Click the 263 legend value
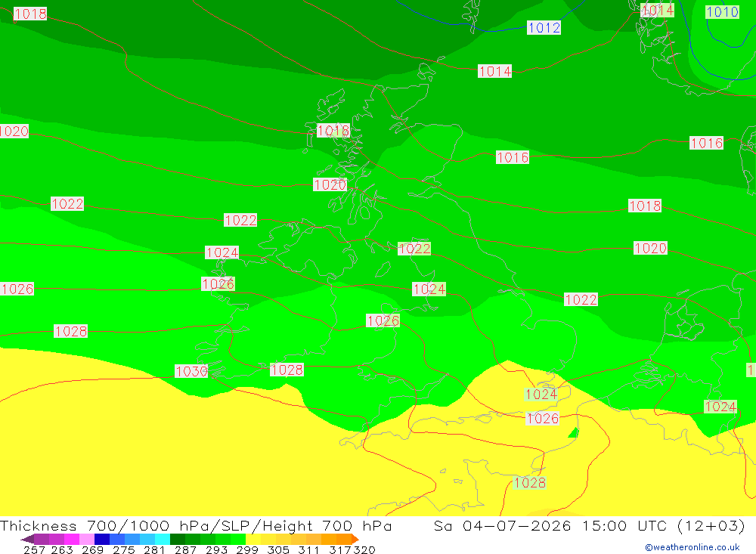Viewport: 756px width, 554px height. (x=62, y=549)
